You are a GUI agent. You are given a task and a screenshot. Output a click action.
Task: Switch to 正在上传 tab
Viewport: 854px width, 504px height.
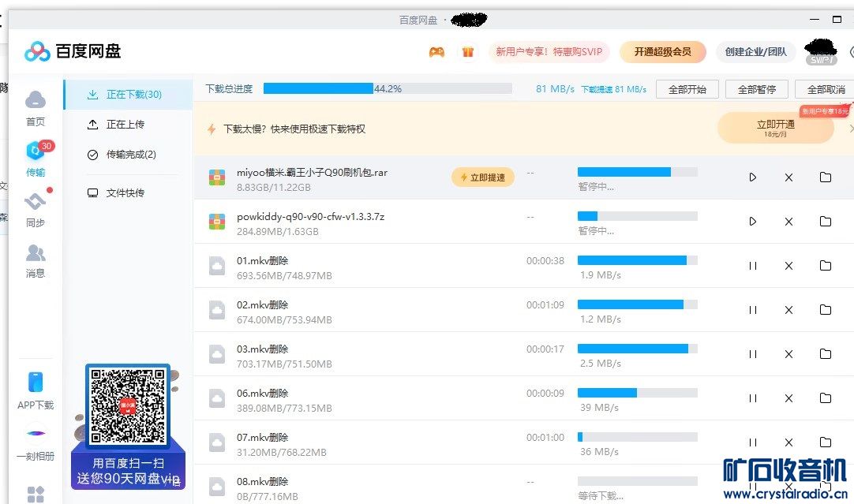pyautogui.click(x=128, y=124)
